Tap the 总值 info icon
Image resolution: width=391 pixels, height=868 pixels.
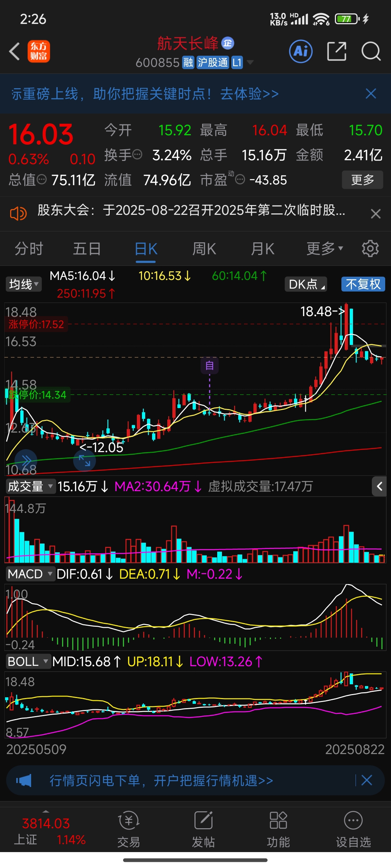tap(42, 179)
